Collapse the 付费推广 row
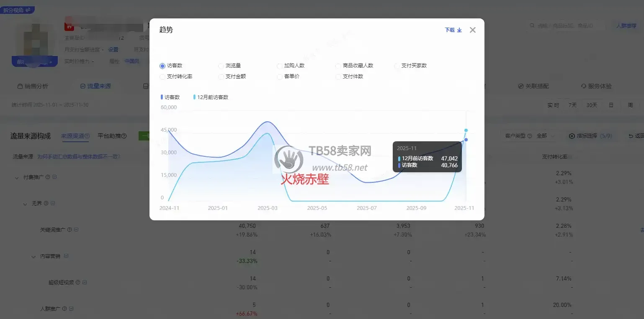Image resolution: width=644 pixels, height=319 pixels. 17,178
